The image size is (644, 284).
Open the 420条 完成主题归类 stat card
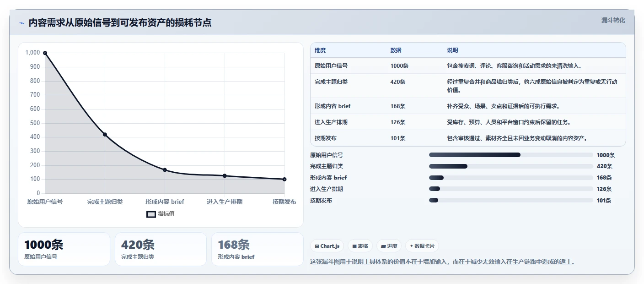pyautogui.click(x=161, y=249)
